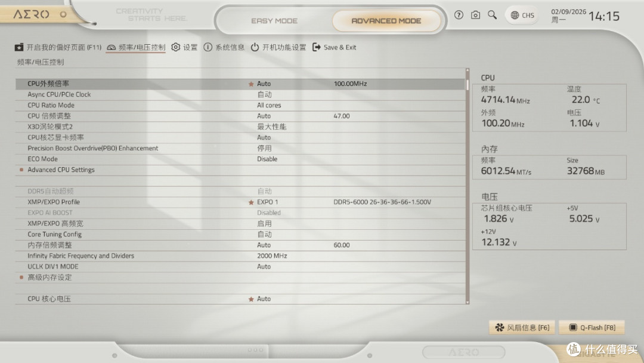Click the grayed DDR5自动超频 row

coord(240,191)
